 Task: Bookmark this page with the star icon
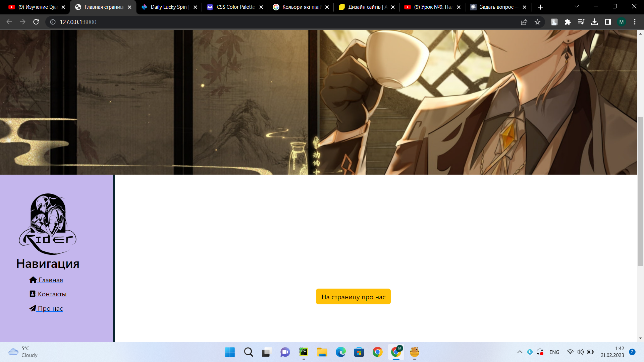(537, 22)
